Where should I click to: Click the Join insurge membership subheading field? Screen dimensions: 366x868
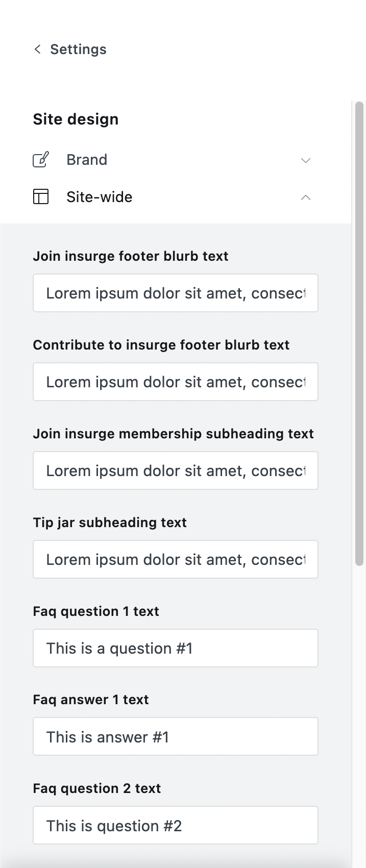176,470
